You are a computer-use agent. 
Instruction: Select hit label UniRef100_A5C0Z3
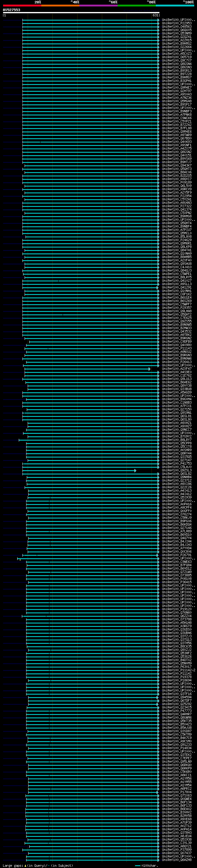pyautogui.click(x=177, y=54)
